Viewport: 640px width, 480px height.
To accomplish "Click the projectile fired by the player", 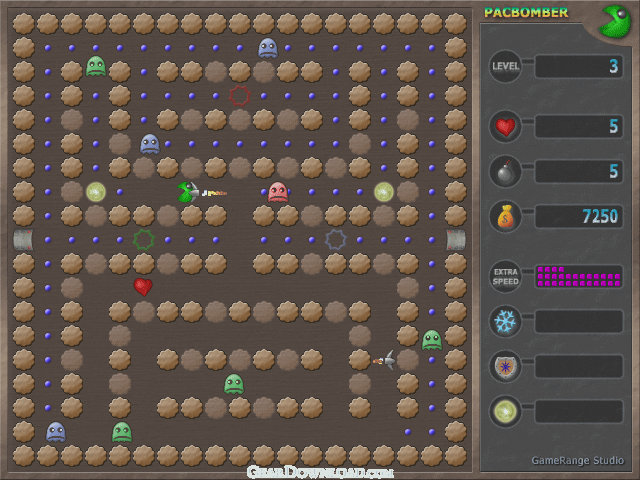I will point(214,193).
